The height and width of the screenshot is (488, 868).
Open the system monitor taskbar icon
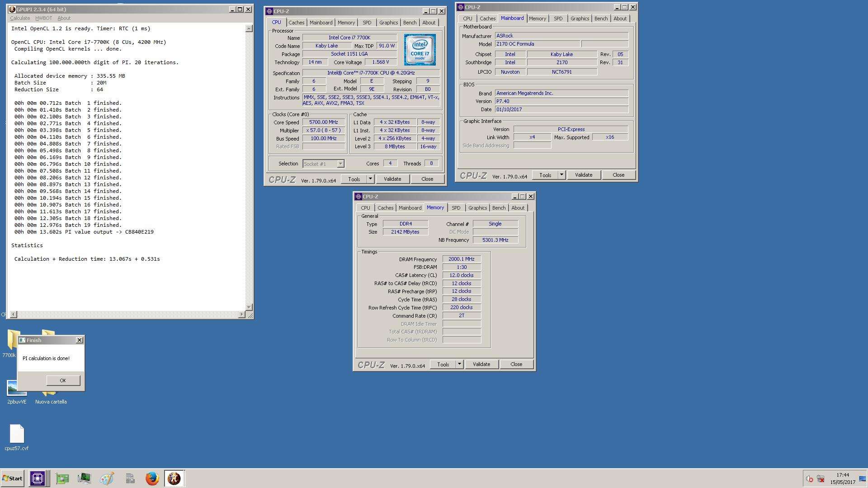(84, 478)
